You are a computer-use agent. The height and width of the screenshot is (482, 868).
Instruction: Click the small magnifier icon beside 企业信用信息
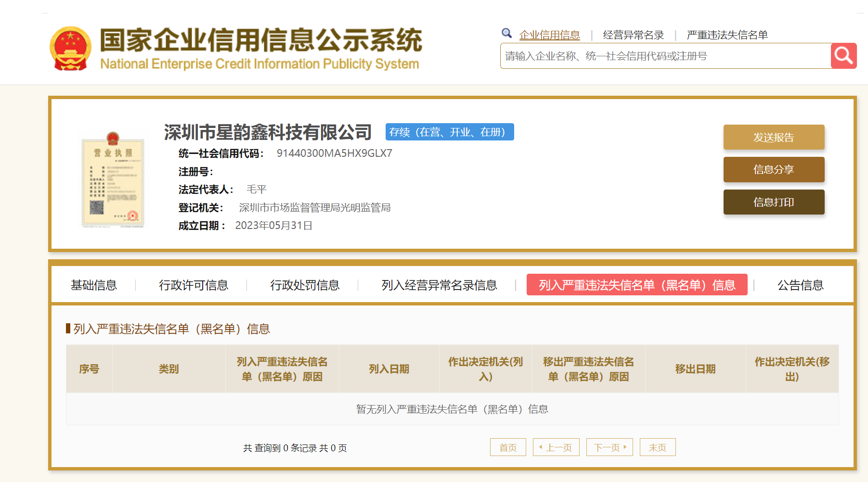coord(506,33)
